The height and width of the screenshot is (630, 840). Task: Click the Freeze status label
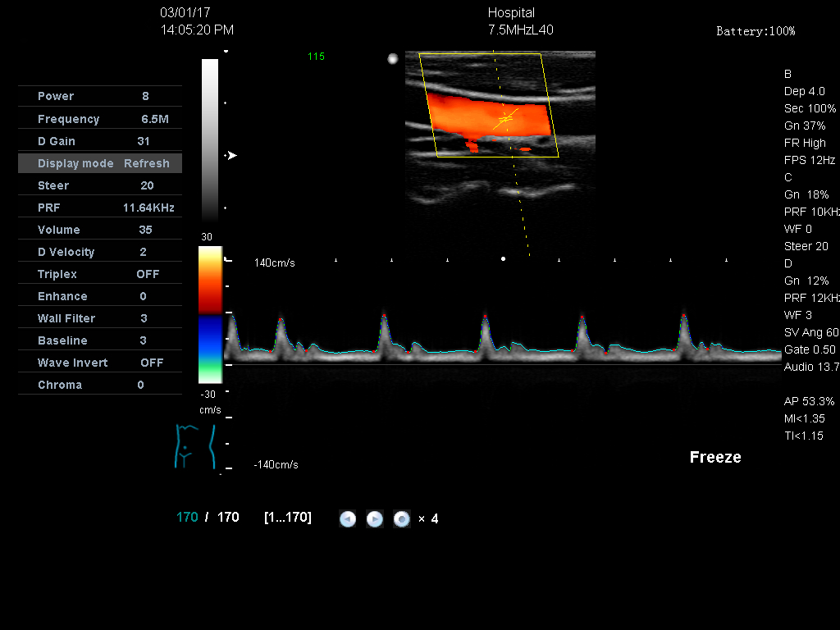point(714,458)
